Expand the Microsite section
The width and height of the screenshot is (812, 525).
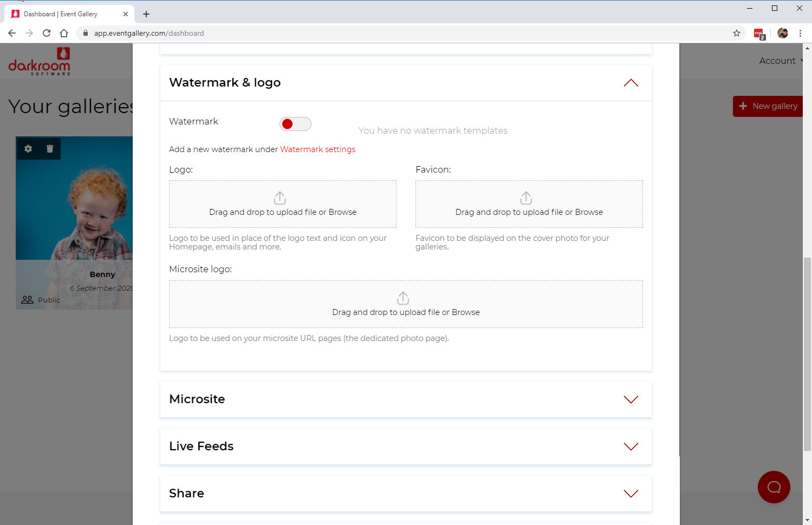click(x=631, y=399)
